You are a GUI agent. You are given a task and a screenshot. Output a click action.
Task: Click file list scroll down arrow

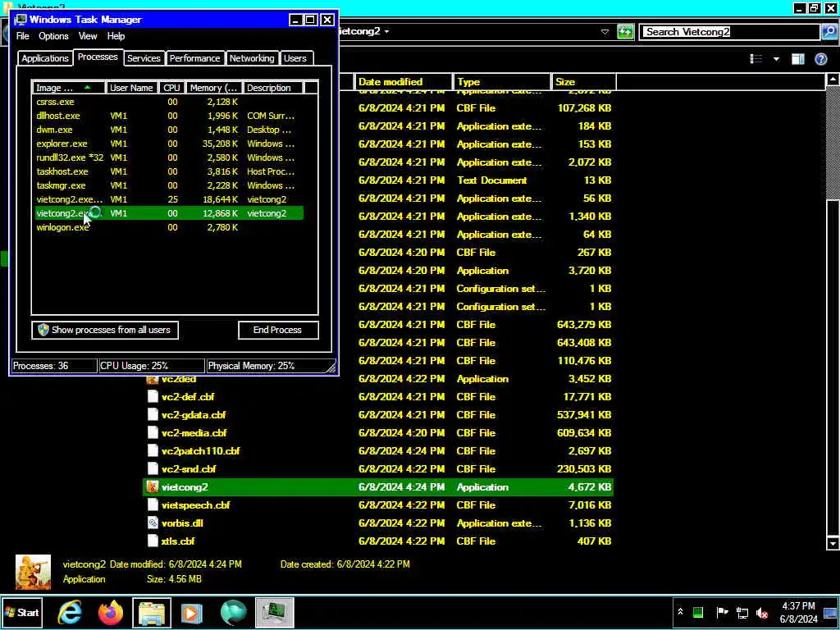tap(833, 544)
